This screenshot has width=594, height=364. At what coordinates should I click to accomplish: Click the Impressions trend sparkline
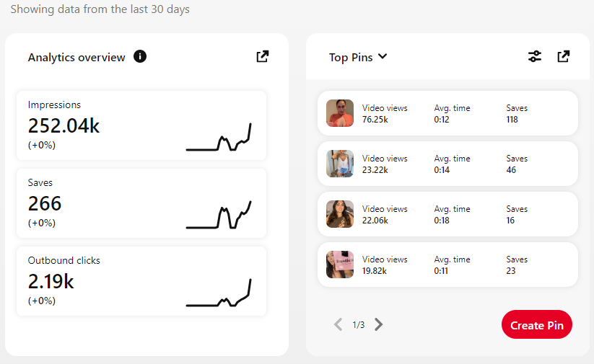[219, 138]
